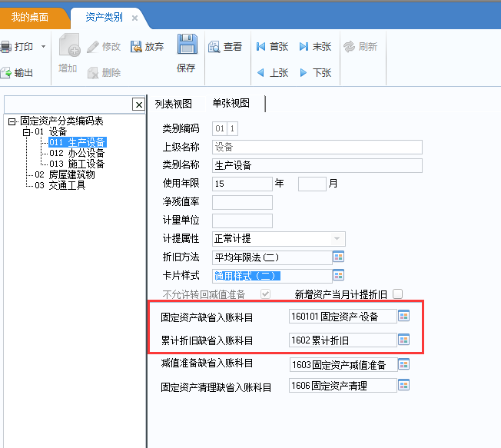This screenshot has width=501, height=448.
Task: Open lookup for 折旧方法 field
Action: 338,257
